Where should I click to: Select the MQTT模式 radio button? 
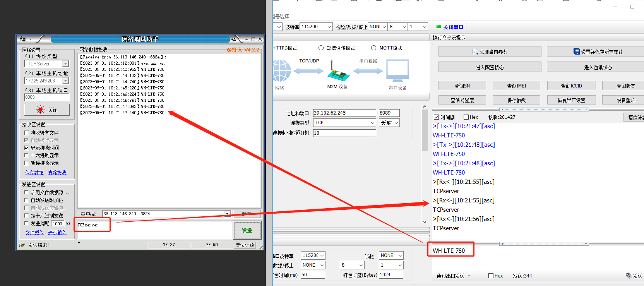click(x=373, y=48)
